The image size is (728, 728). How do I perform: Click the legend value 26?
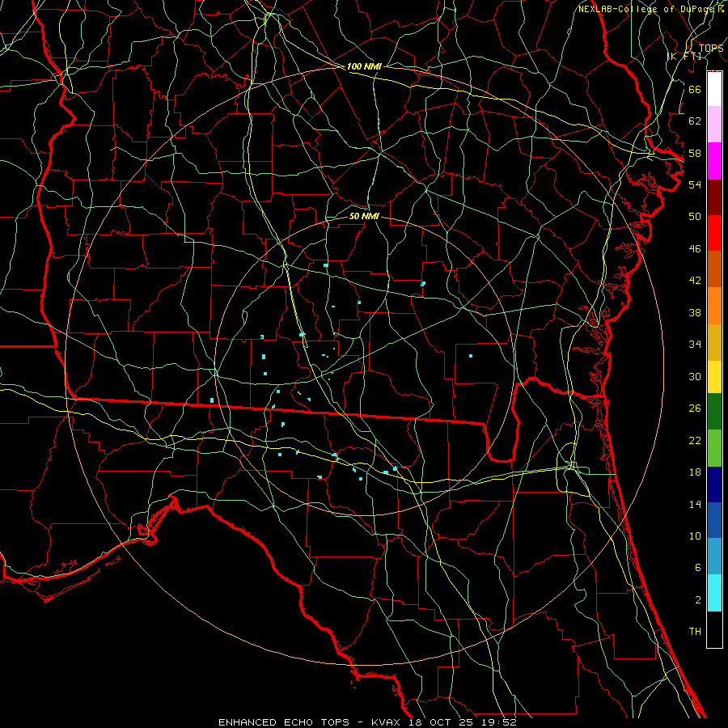695,408
